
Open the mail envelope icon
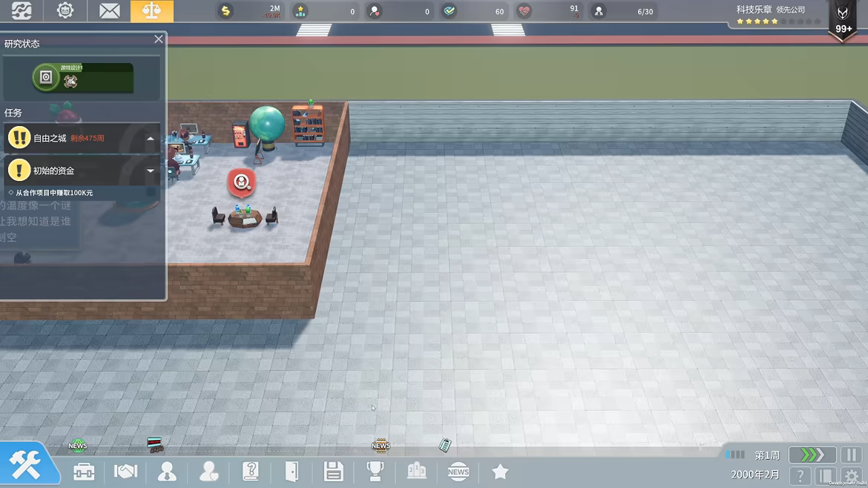[x=109, y=11]
